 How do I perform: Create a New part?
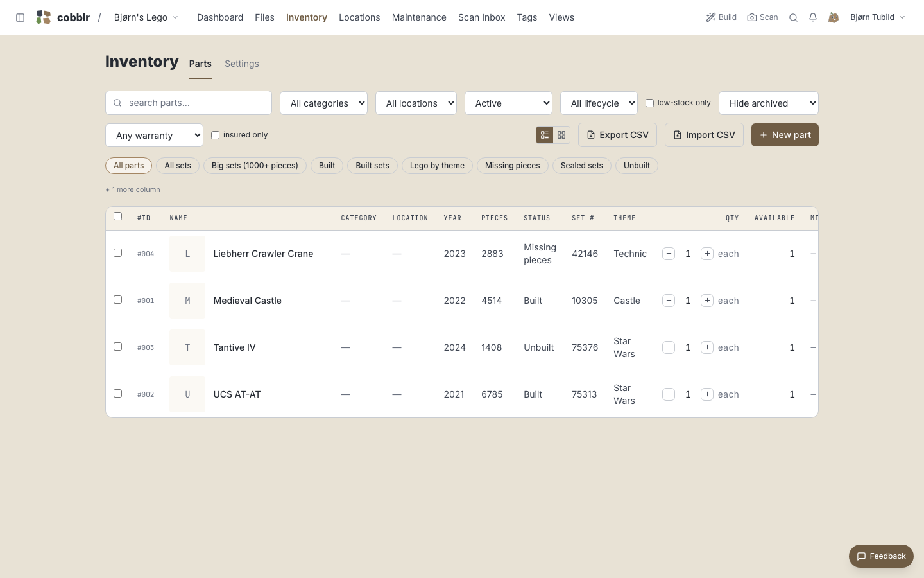click(785, 135)
